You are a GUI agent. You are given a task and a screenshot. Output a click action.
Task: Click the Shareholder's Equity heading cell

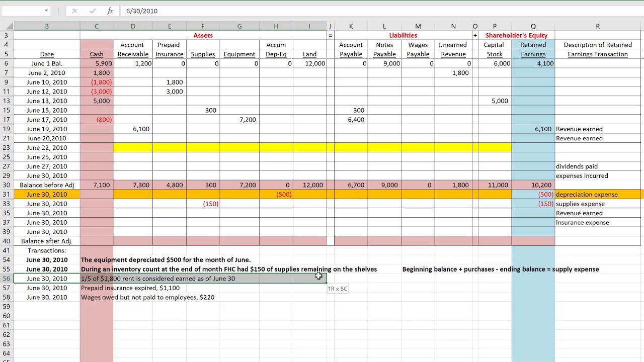516,35
